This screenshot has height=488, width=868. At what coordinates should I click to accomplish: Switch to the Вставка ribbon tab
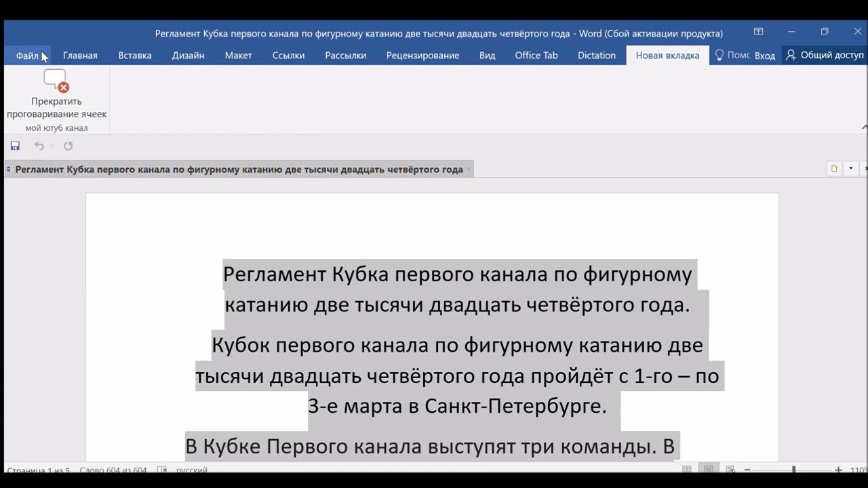(135, 56)
